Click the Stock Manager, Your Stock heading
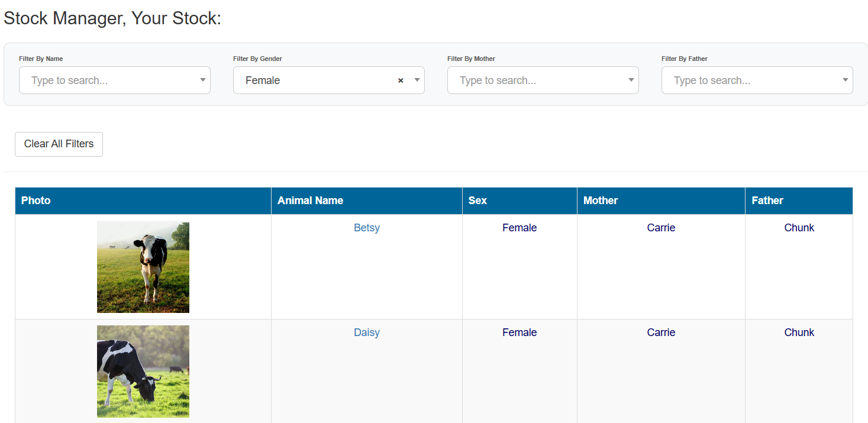This screenshot has height=423, width=868. (112, 18)
